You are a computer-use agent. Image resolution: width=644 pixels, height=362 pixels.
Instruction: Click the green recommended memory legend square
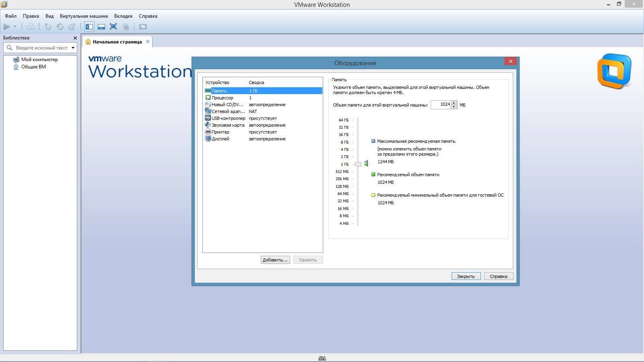point(373,175)
